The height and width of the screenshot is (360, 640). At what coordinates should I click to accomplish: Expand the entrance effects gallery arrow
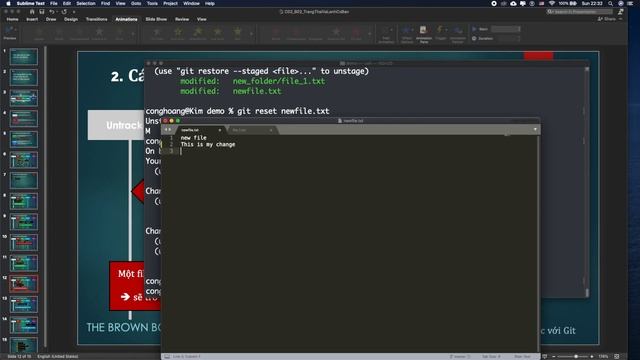(x=133, y=33)
